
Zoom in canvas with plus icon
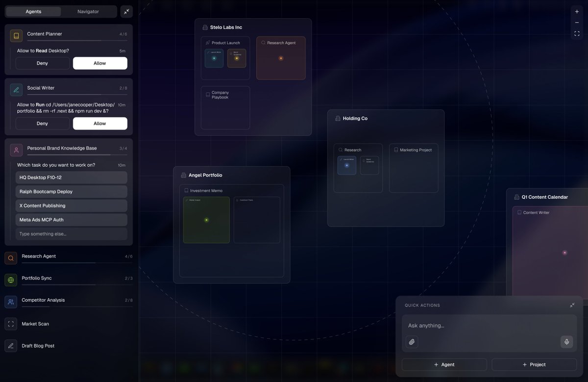(577, 11)
